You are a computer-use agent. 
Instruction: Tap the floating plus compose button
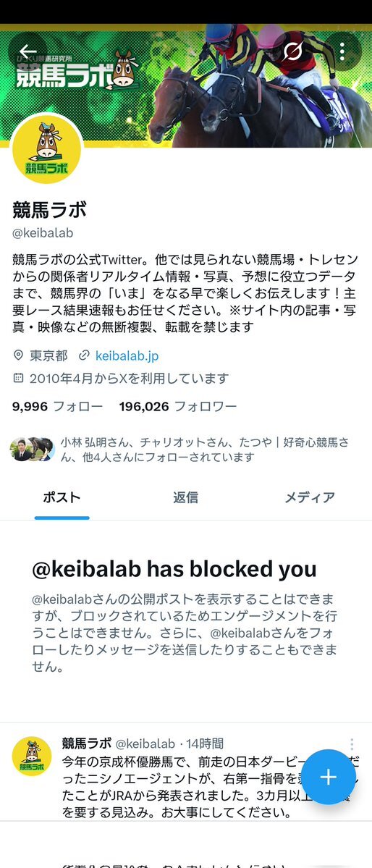[x=329, y=777]
